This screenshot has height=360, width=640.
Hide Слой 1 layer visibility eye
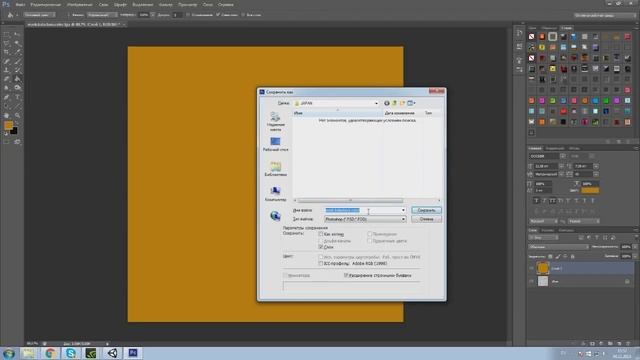coord(531,268)
